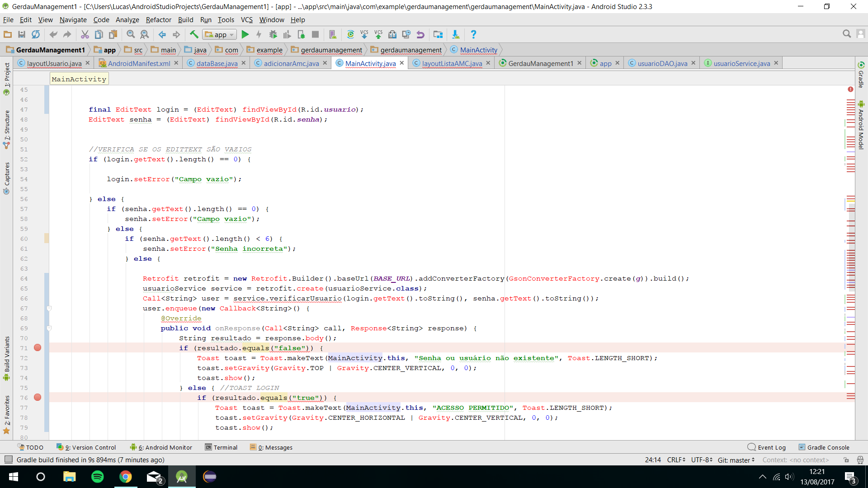Open the Navigate menu
The height and width of the screenshot is (488, 868).
(x=73, y=20)
